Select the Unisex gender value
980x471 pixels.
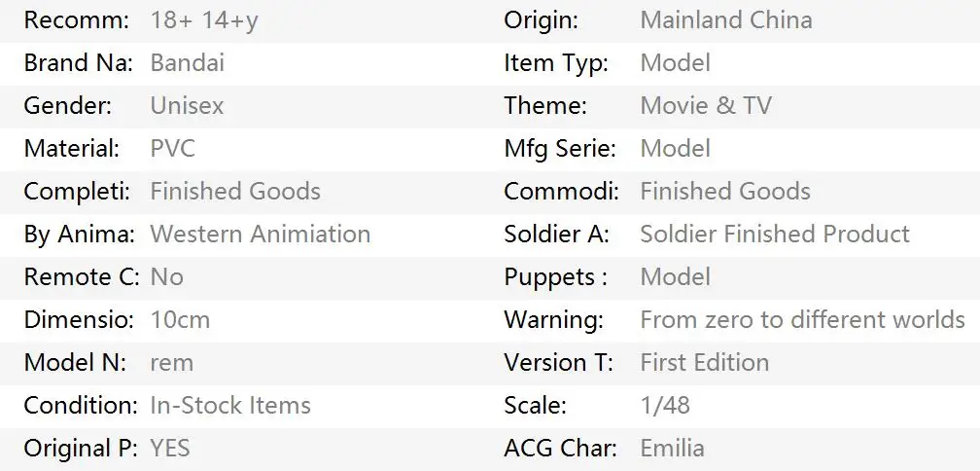187,106
